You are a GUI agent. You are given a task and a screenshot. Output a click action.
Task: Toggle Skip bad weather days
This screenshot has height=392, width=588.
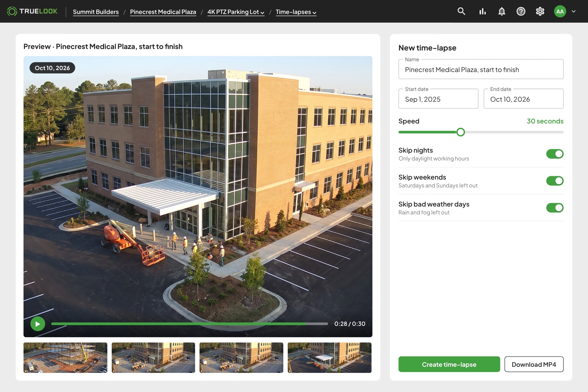[x=555, y=208]
